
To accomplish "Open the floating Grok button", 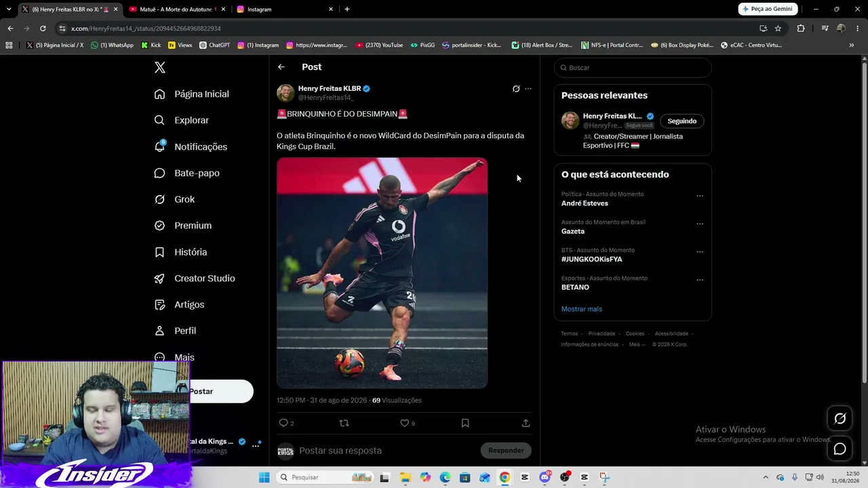I will [840, 419].
